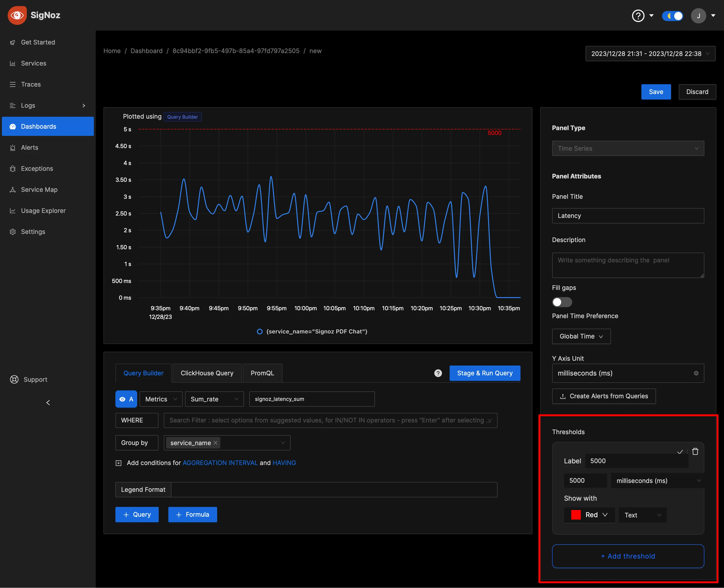Open Logs section in sidebar
724x588 pixels.
pyautogui.click(x=48, y=105)
